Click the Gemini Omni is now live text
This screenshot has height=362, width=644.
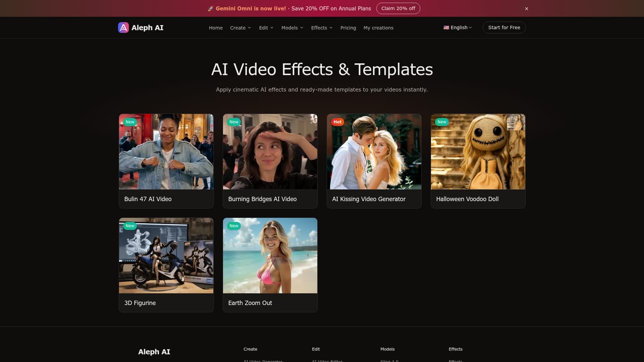[251, 9]
